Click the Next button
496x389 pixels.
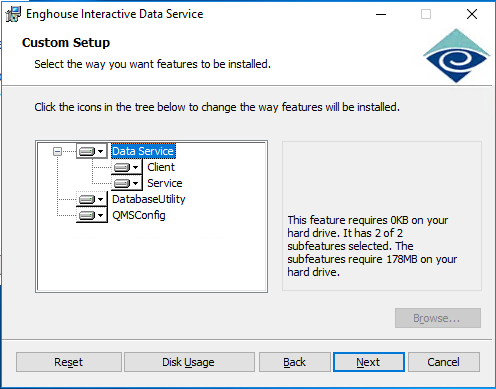click(x=369, y=362)
